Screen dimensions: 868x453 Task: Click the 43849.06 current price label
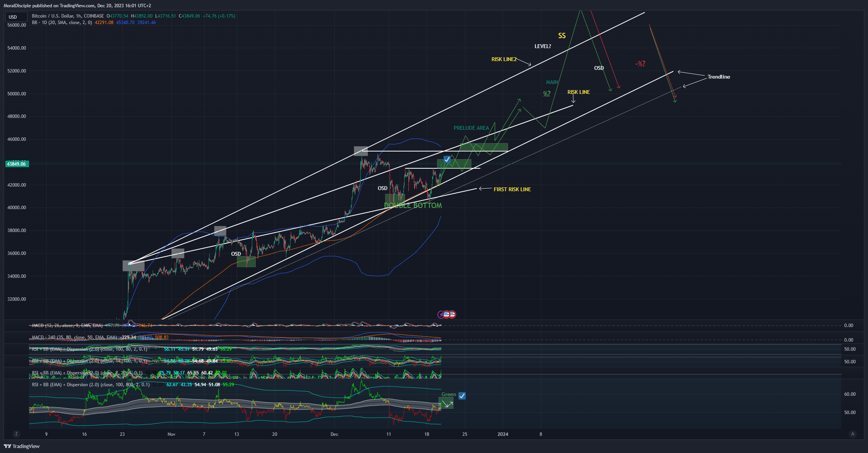(x=16, y=164)
